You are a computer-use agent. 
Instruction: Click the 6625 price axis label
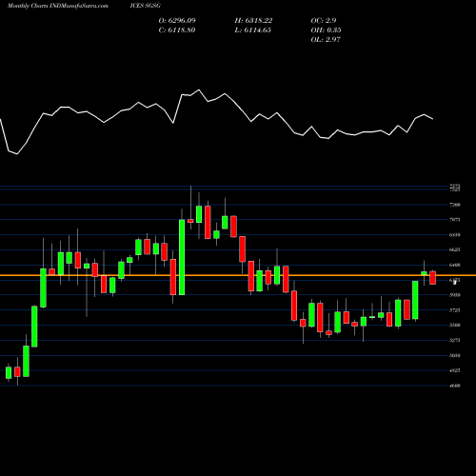coord(455,249)
